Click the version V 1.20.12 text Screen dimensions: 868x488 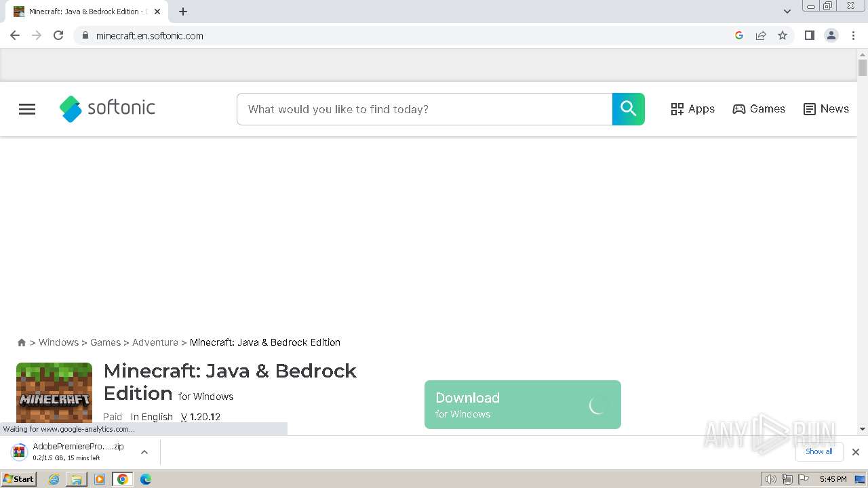(201, 417)
